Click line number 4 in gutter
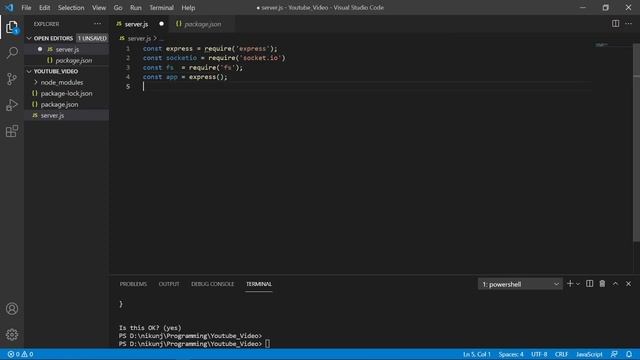The width and height of the screenshot is (640, 360). click(128, 77)
